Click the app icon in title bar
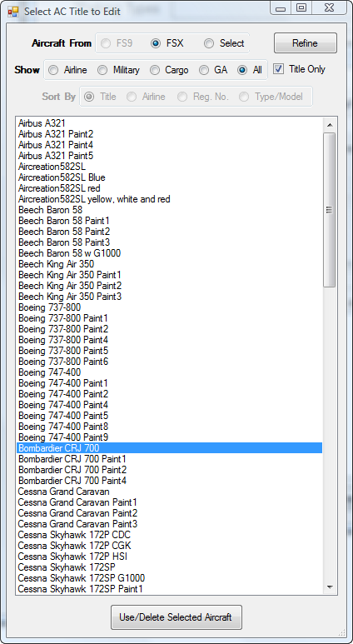Screen dimensions: 353x644 (x=13, y=12)
